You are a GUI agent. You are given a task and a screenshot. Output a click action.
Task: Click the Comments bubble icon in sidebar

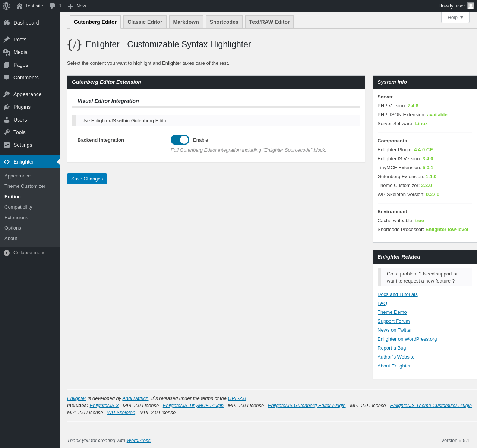[7, 78]
